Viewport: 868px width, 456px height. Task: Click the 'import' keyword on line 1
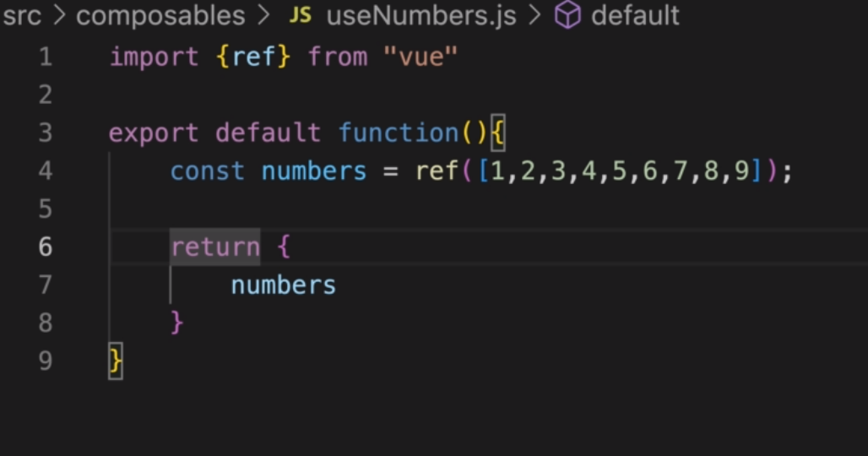154,57
